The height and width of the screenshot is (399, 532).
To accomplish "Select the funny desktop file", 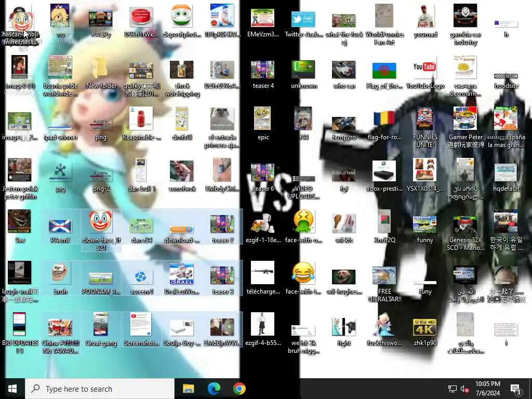I will click(425, 229).
